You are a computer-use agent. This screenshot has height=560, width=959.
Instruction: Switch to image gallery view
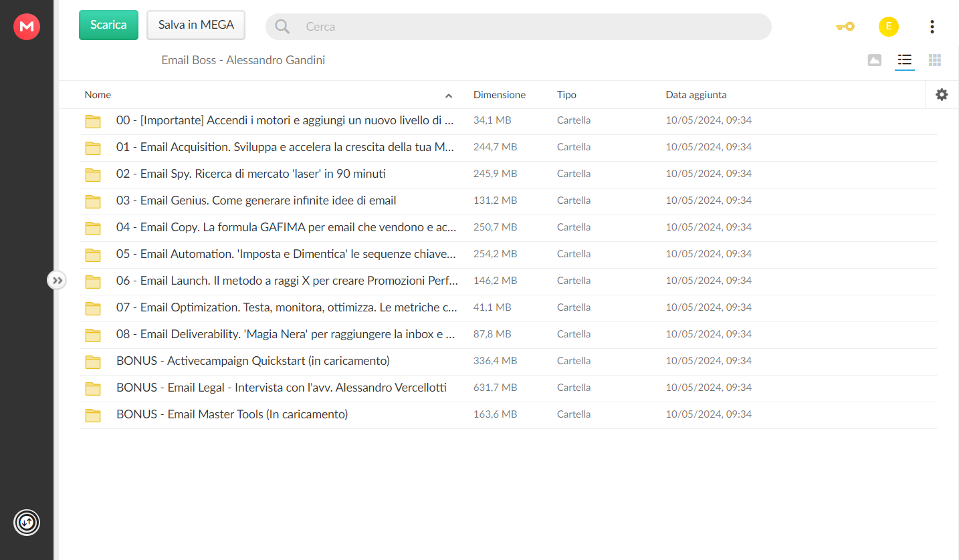[x=874, y=60]
